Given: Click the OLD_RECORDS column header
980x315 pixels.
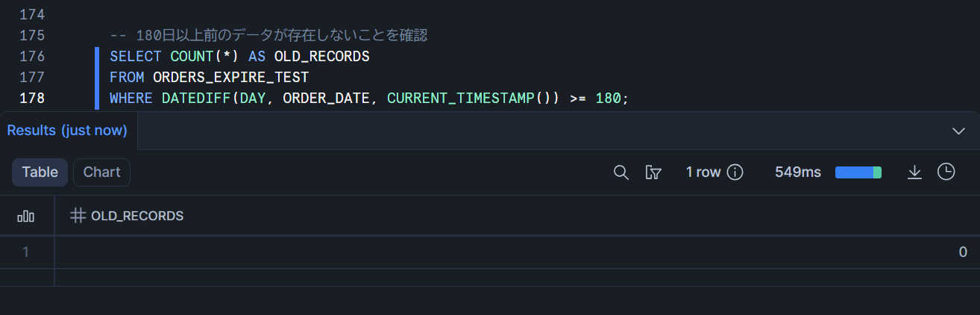Looking at the screenshot, I should (137, 216).
